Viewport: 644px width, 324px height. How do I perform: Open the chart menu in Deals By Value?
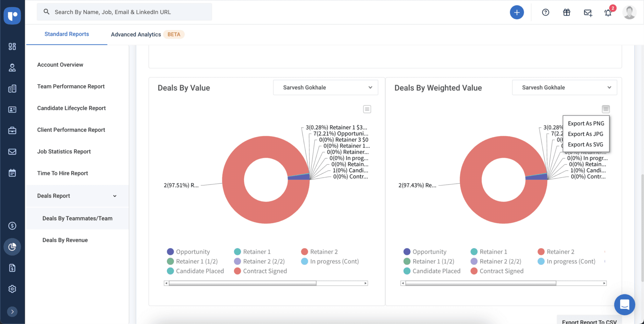pyautogui.click(x=367, y=109)
